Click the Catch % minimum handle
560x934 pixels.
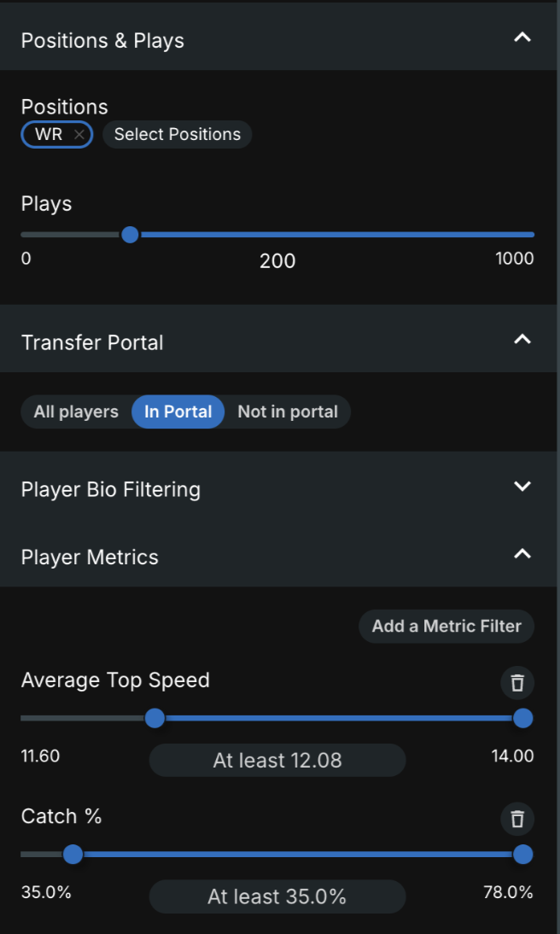pos(73,854)
